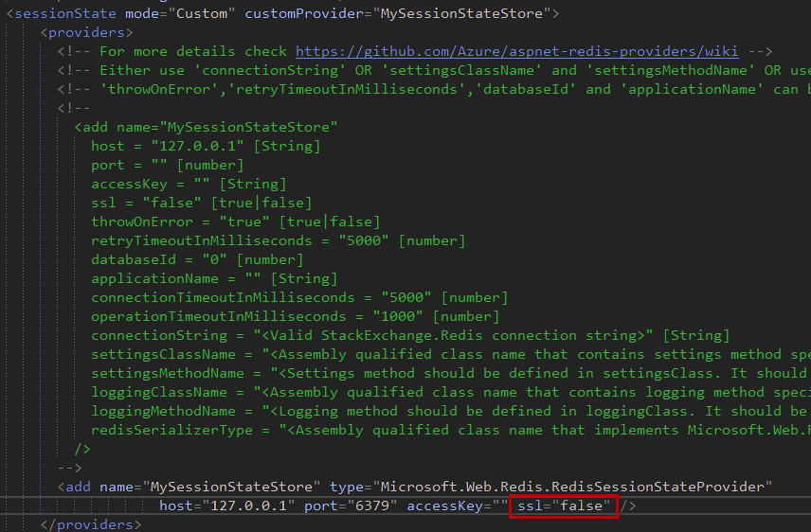The width and height of the screenshot is (811, 532).
Task: Click the throwOnError = "true" line
Action: (236, 222)
